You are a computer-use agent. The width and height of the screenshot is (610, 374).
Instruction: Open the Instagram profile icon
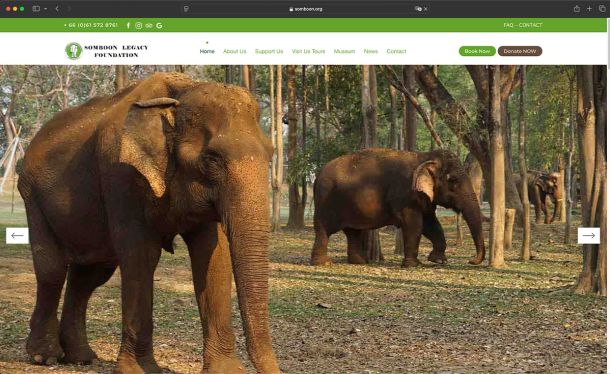[138, 25]
